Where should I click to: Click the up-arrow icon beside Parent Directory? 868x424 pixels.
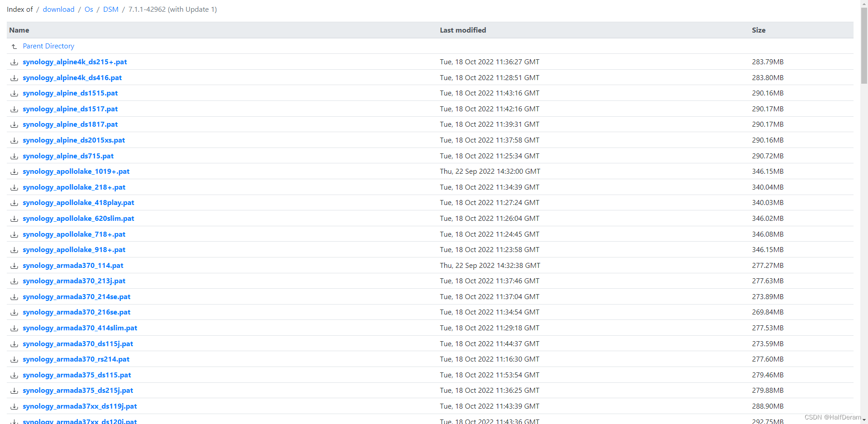point(14,46)
